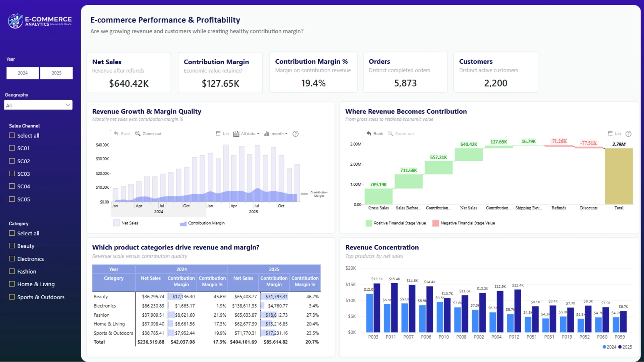Check the Sports & Outdoors category
Viewport: 644px width, 362px height.
[12, 297]
